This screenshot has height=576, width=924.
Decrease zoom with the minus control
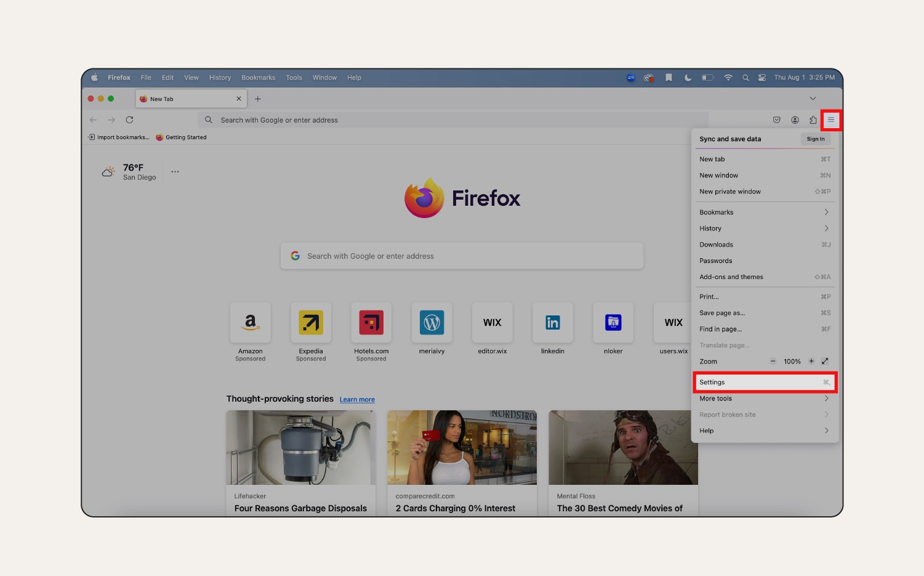click(x=773, y=361)
